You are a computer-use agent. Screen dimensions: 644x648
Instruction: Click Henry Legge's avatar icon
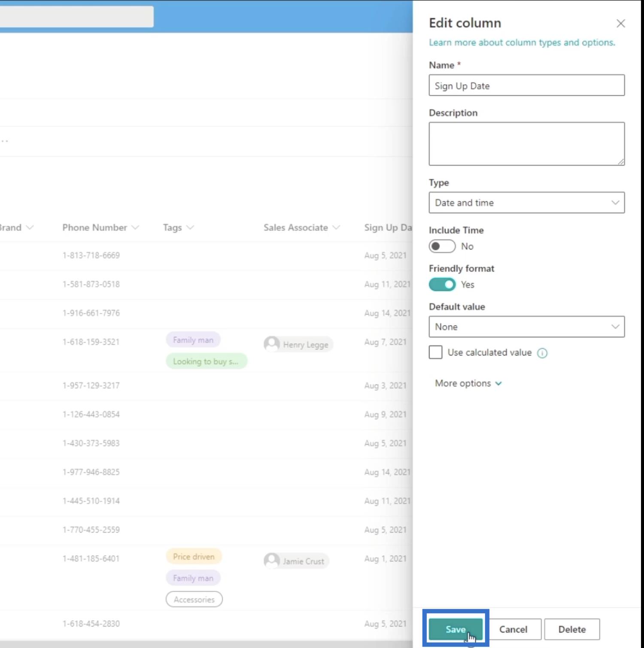(x=272, y=344)
